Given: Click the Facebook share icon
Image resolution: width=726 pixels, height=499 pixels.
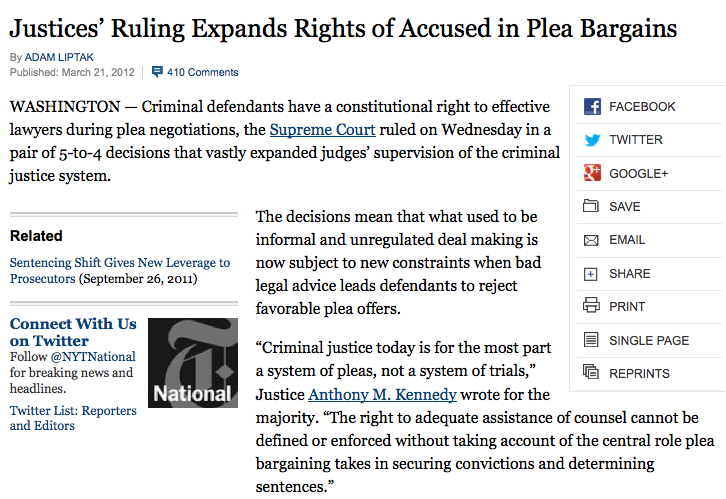Looking at the screenshot, I should [x=592, y=106].
